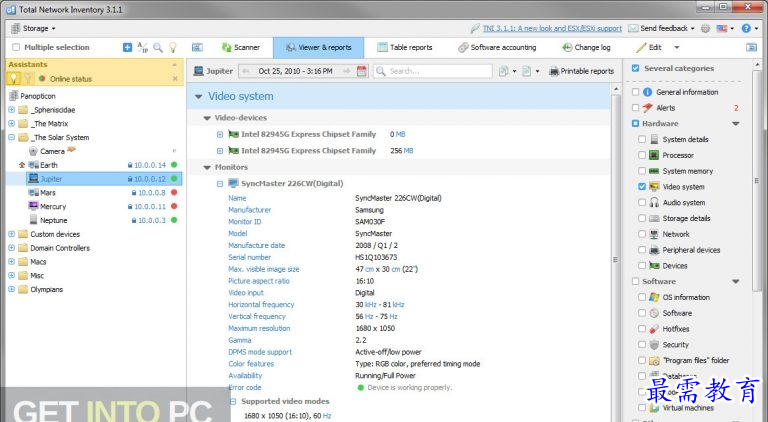Go to next snapshot arrow

347,71
